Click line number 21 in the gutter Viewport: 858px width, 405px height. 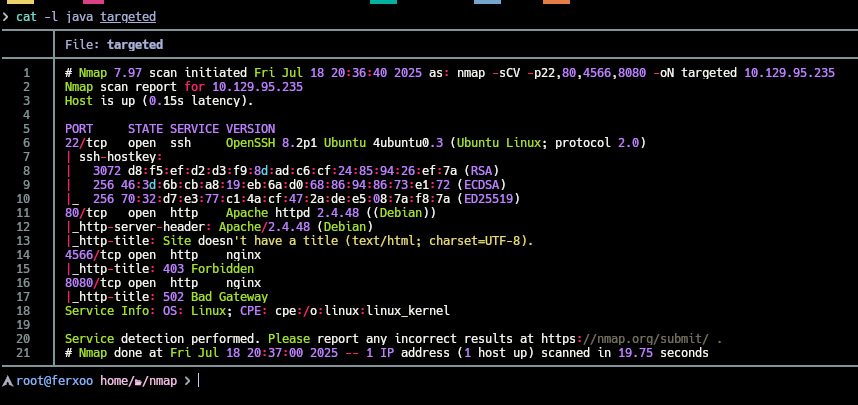26,353
